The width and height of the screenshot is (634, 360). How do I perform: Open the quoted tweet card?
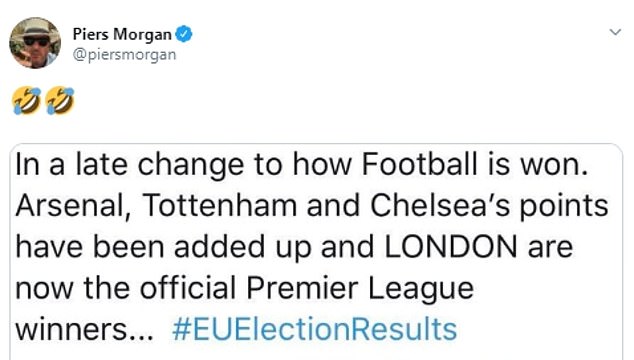click(x=316, y=252)
